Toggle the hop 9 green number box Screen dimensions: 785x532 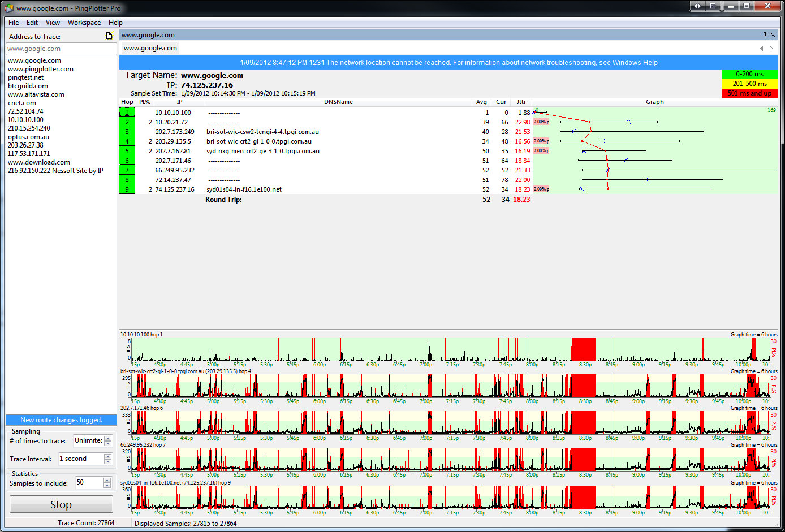tap(127, 189)
